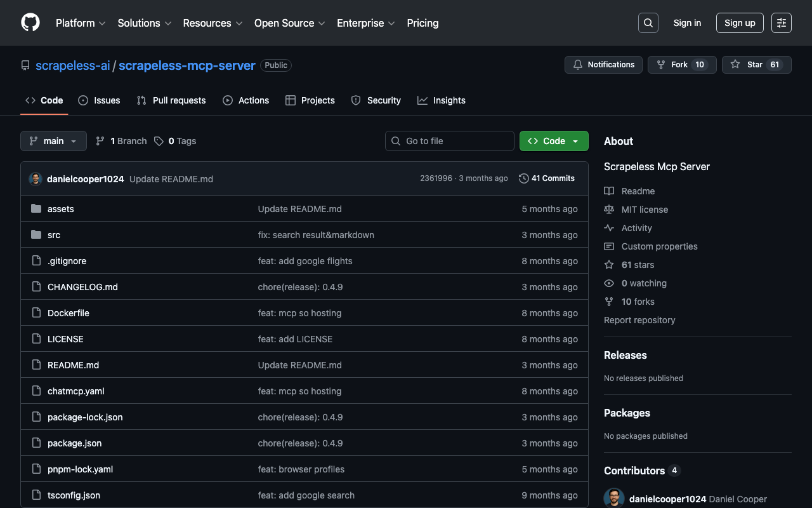Open the Insights tab

pyautogui.click(x=442, y=100)
